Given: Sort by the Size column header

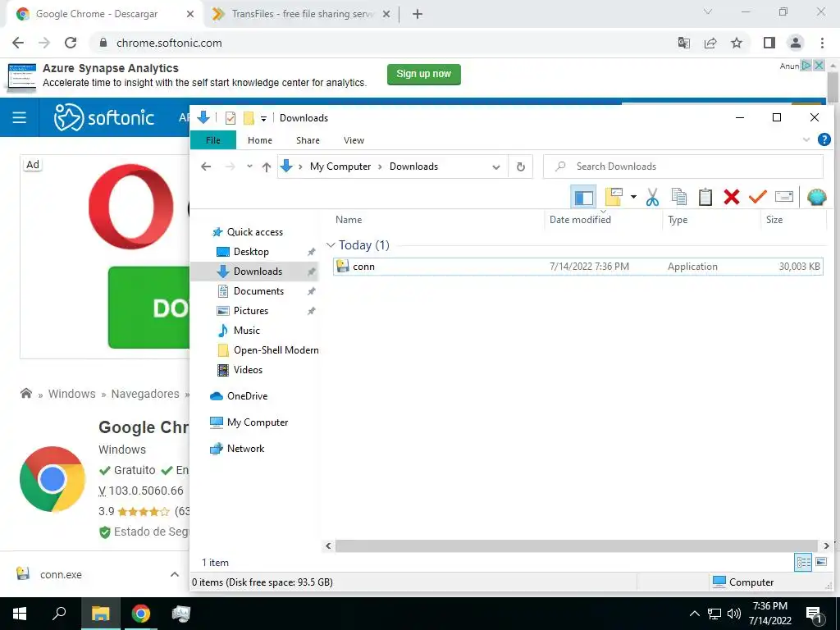Looking at the screenshot, I should (x=774, y=220).
